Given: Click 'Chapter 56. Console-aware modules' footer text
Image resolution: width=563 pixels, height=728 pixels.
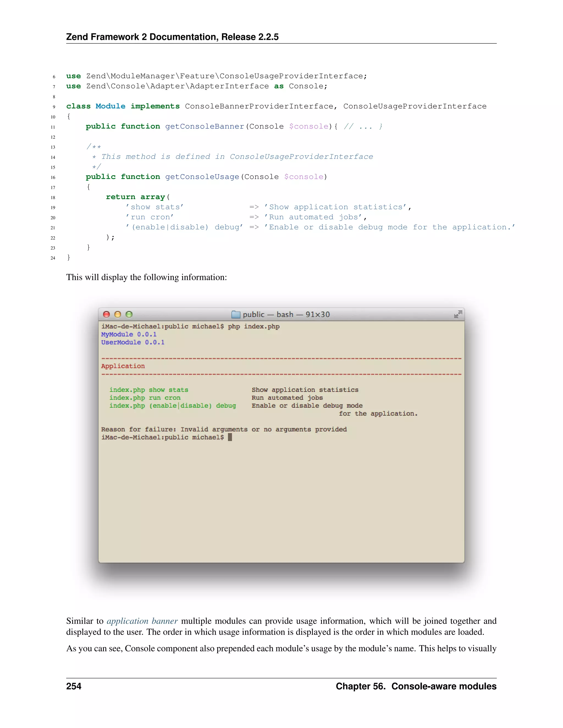Looking at the screenshot, I should click(x=416, y=686).
